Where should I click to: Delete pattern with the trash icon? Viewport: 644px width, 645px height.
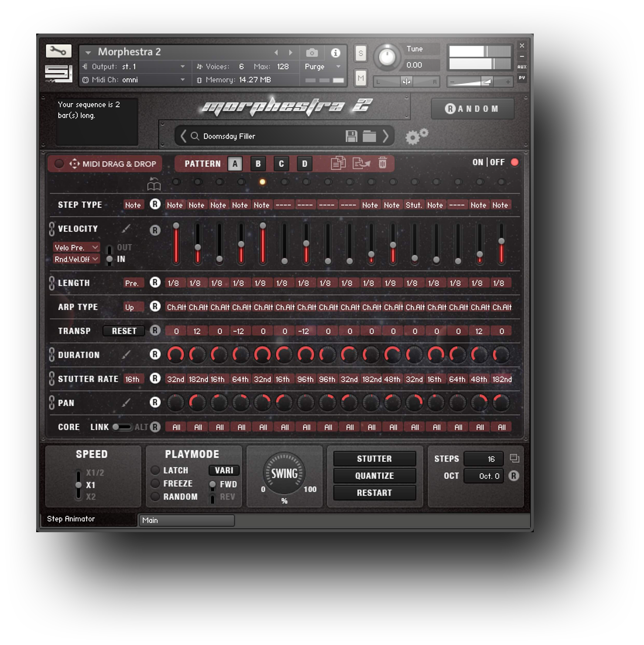tap(383, 163)
